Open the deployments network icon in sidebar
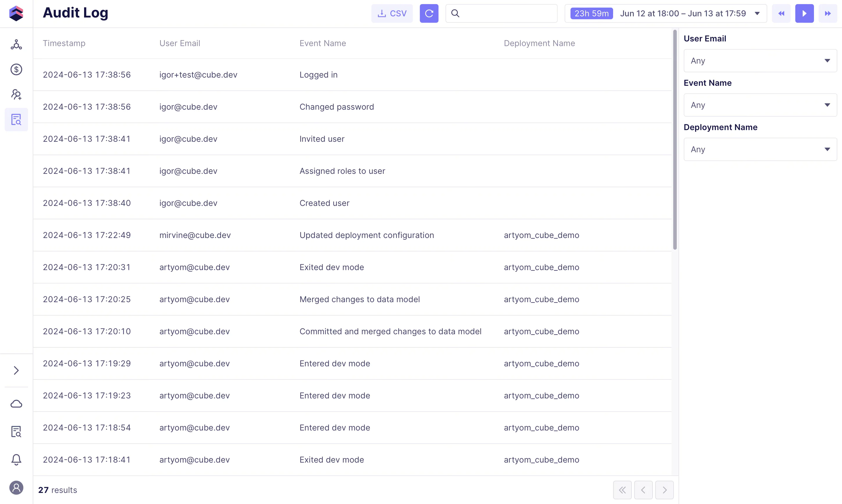 16,45
